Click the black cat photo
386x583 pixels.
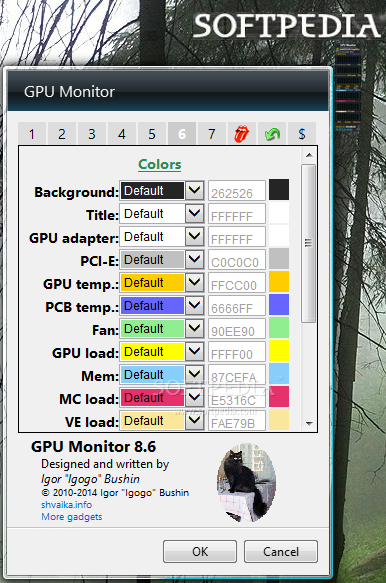point(247,482)
